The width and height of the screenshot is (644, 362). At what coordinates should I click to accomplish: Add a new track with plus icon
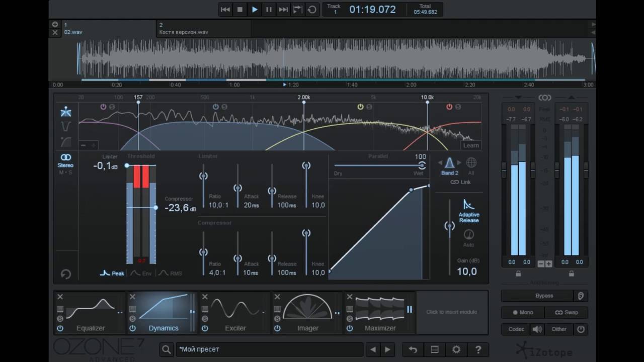[x=55, y=24]
